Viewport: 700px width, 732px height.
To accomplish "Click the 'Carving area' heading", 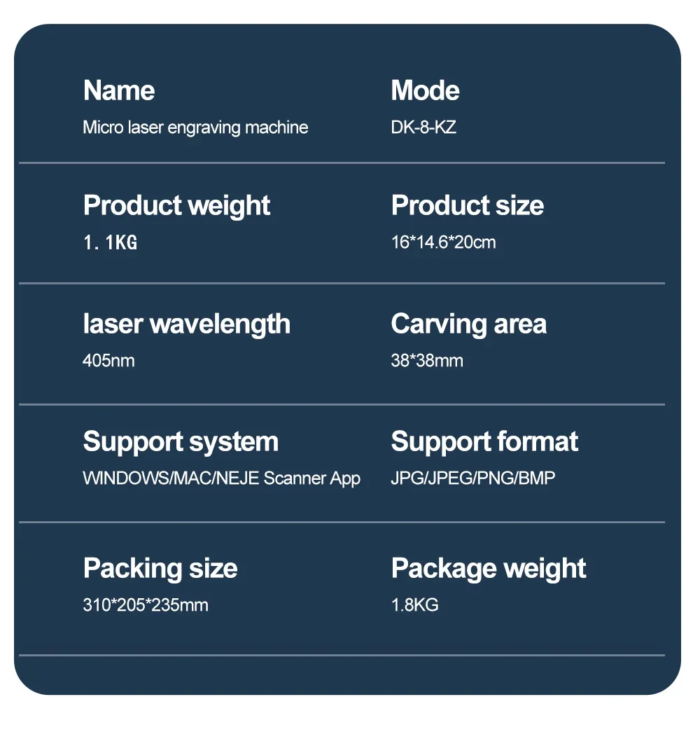I will pos(469,324).
